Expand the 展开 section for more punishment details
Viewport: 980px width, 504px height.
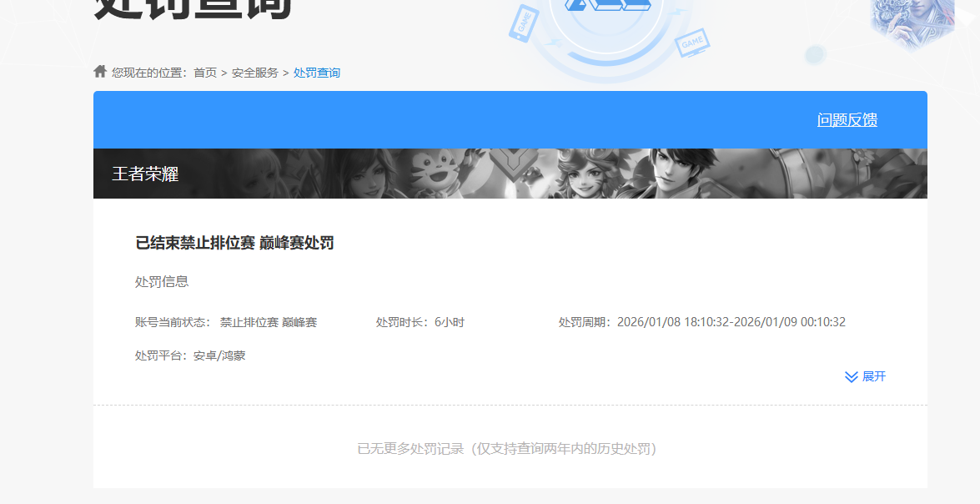pyautogui.click(x=874, y=376)
